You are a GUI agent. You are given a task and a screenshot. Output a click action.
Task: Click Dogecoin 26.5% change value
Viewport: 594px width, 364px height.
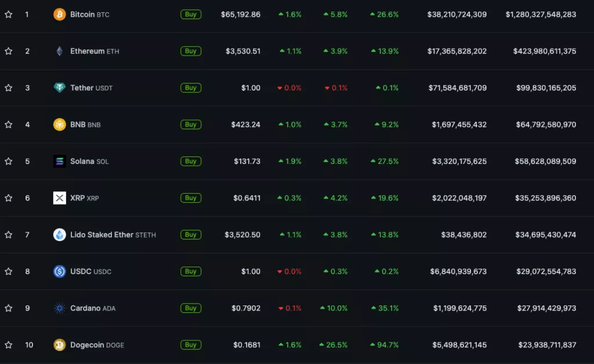click(x=334, y=345)
